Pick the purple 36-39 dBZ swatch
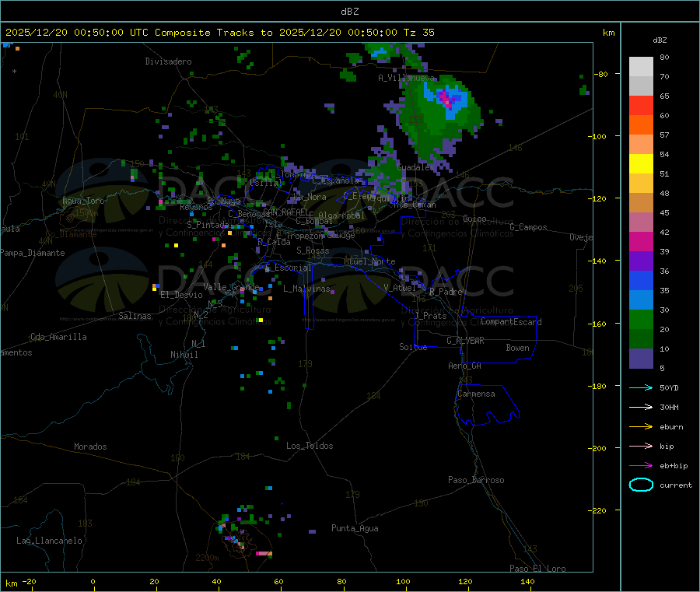Screen dimensions: 700x592 tap(641, 261)
